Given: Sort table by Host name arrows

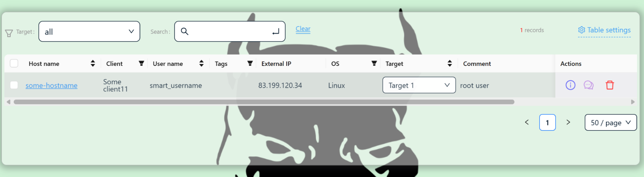Looking at the screenshot, I should click(x=93, y=63).
